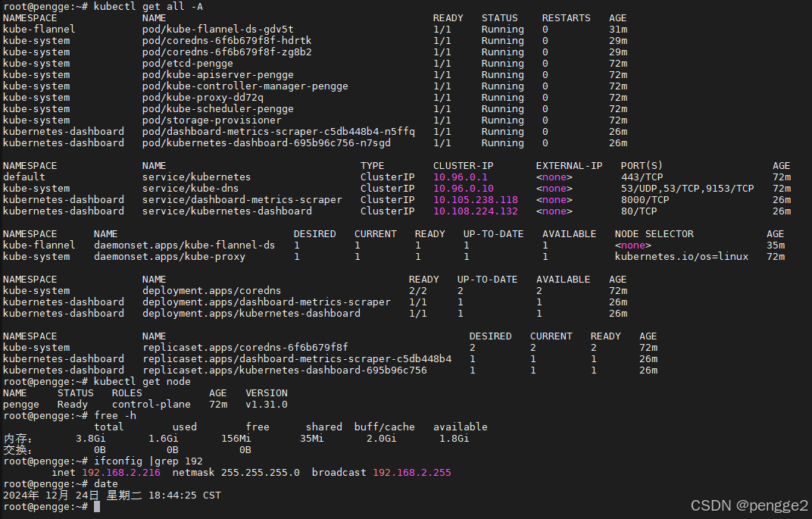
Task: Click cluster IP 10.105.238.118
Action: pos(476,200)
